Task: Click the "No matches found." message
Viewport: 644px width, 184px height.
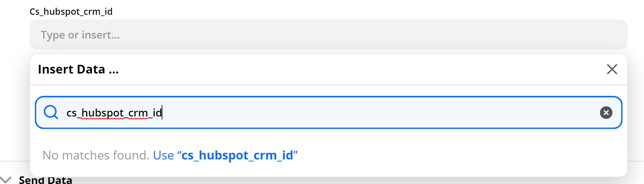Action: click(96, 155)
